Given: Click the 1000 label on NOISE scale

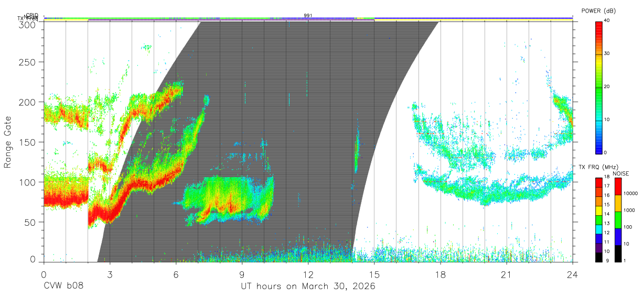Looking at the screenshot, I should pos(629,210).
